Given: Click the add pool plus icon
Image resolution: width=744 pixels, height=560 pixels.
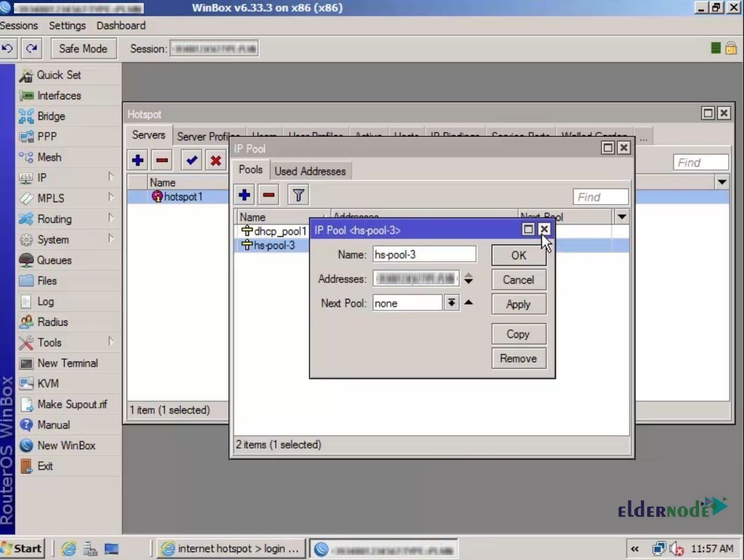Looking at the screenshot, I should tap(244, 195).
